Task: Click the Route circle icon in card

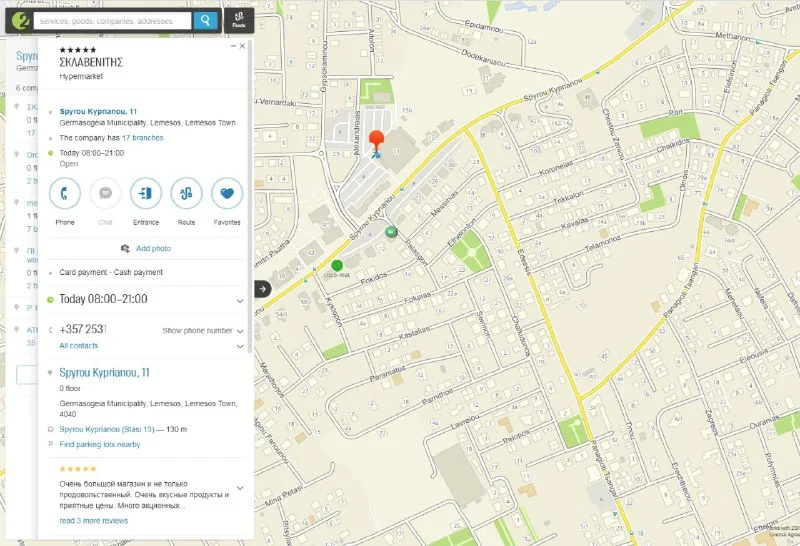Action: pyautogui.click(x=187, y=192)
